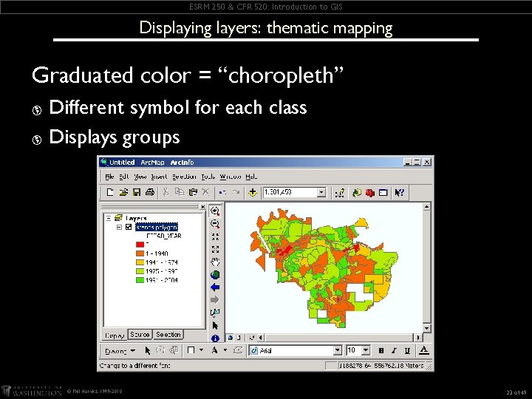Save the map with the floppy icon
The image size is (532, 399).
click(137, 192)
